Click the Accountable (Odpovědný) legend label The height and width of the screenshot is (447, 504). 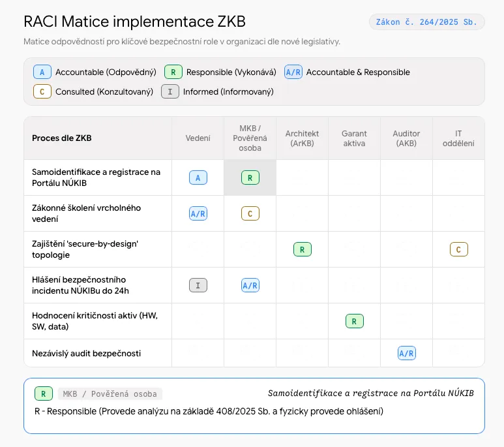[106, 72]
